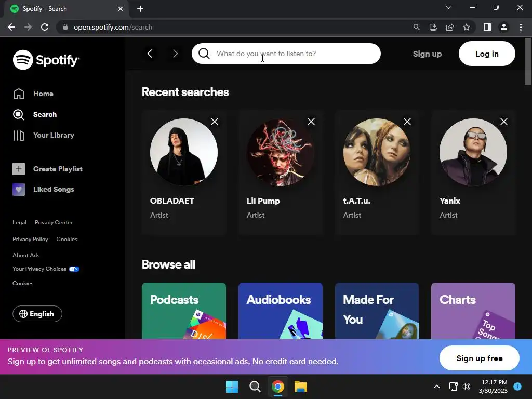
Task: Remove t.A.T.u. from recent searches
Action: 407,122
